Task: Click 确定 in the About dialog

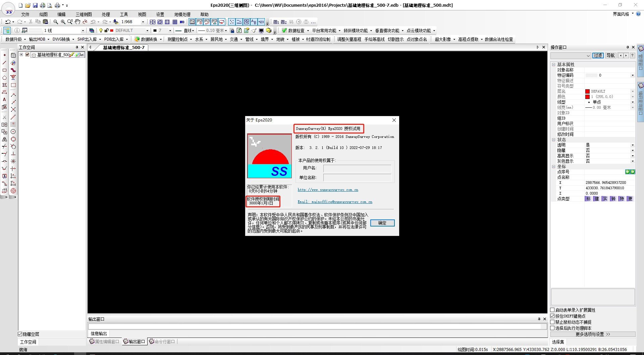Action: 382,223
